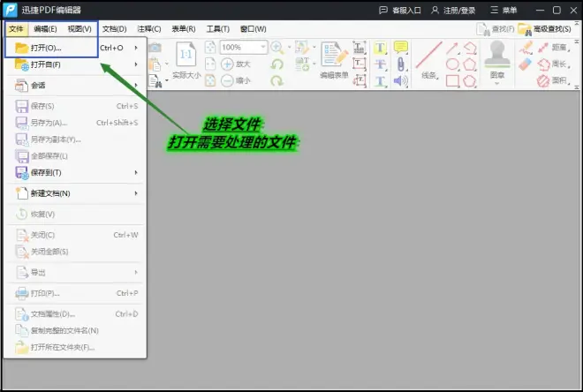Select 打印(P)... entry
The width and height of the screenshot is (583, 392).
75,293
